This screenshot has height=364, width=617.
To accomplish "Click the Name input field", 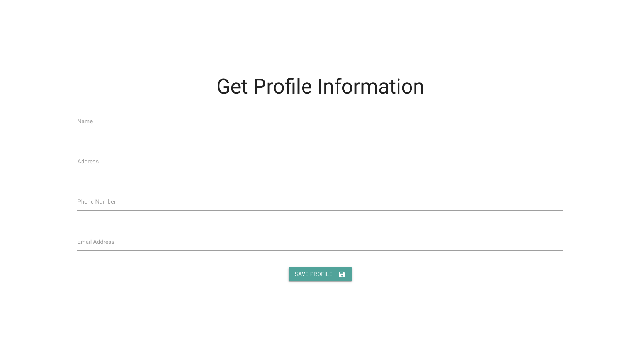I will (x=270, y=123).
